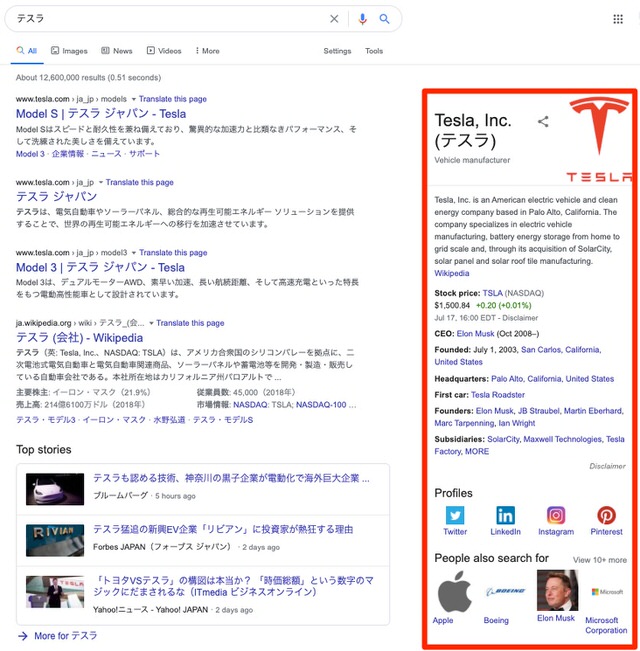Open the テスラ (会社) - Wikipedia result

pos(79,338)
